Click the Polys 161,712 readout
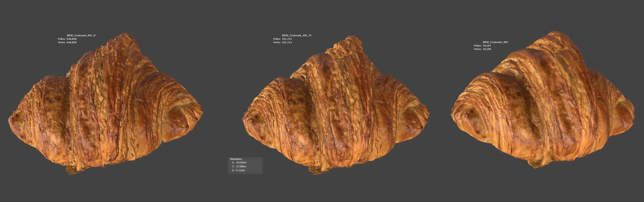Screen dimensions: 644x202 pyautogui.click(x=283, y=39)
